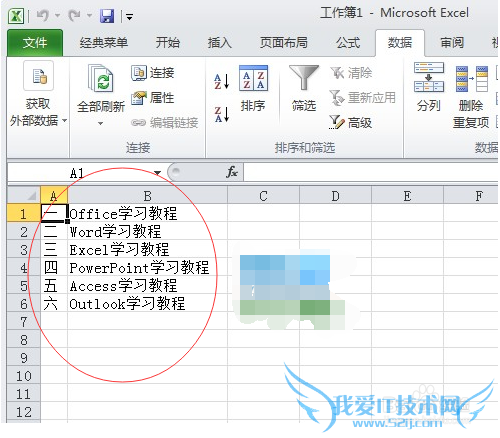Open 属性 (Properties) for data range

[153, 98]
